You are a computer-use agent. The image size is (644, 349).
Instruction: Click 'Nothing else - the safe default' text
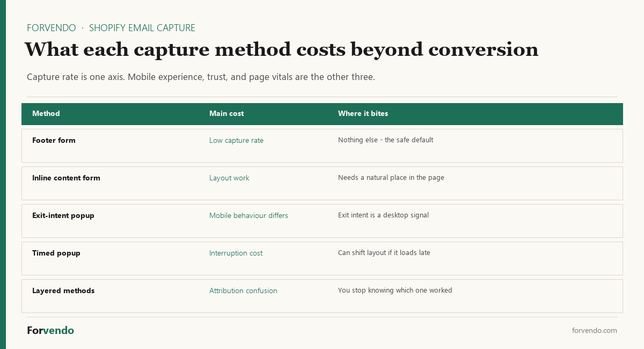385,140
